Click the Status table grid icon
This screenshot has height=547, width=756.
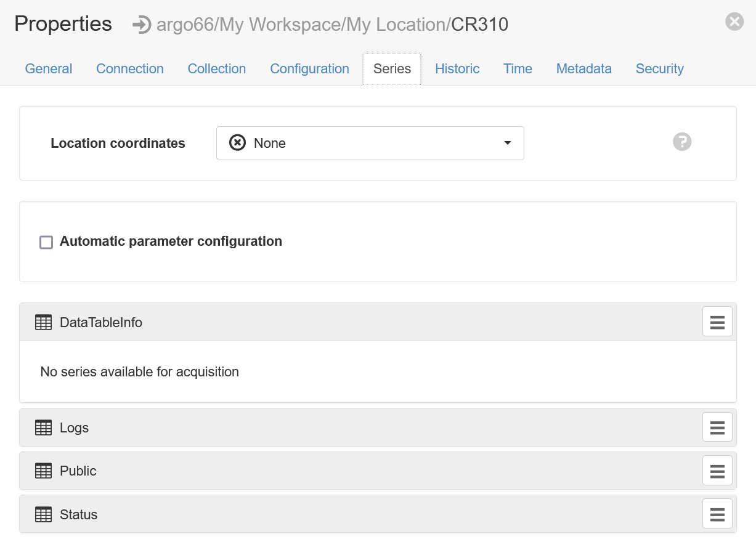pos(43,514)
